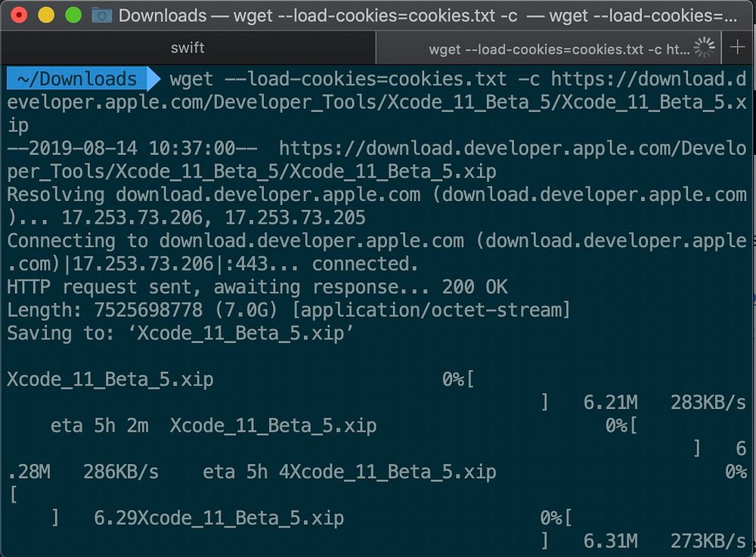This screenshot has height=557, width=756.
Task: Close the terminal window with red button
Action: tap(20, 15)
